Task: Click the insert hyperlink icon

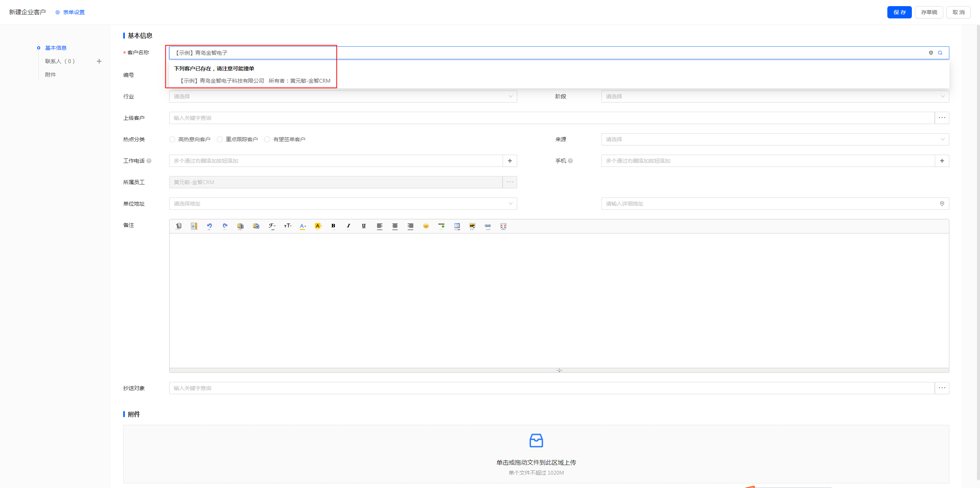Action: pyautogui.click(x=488, y=226)
